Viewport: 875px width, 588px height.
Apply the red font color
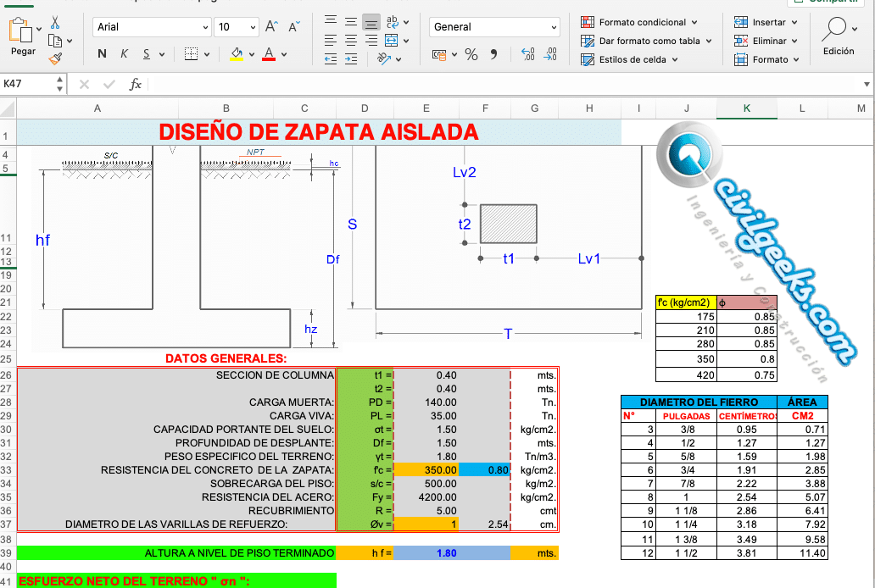coord(269,54)
